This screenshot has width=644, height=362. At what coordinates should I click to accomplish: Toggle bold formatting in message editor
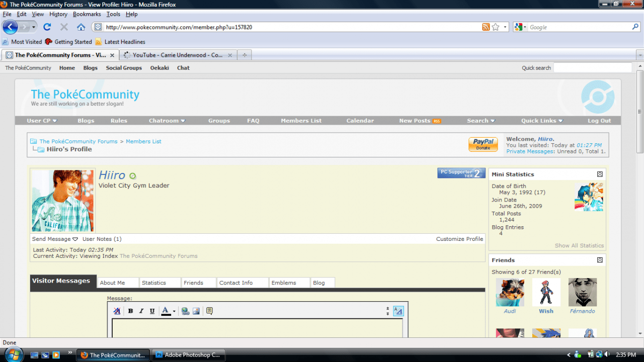130,311
